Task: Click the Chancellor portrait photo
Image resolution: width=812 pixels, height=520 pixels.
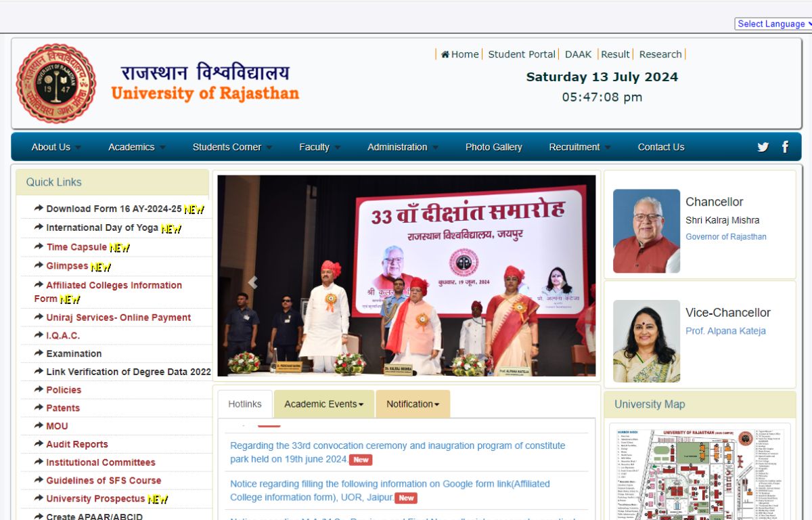Action: [x=646, y=231]
